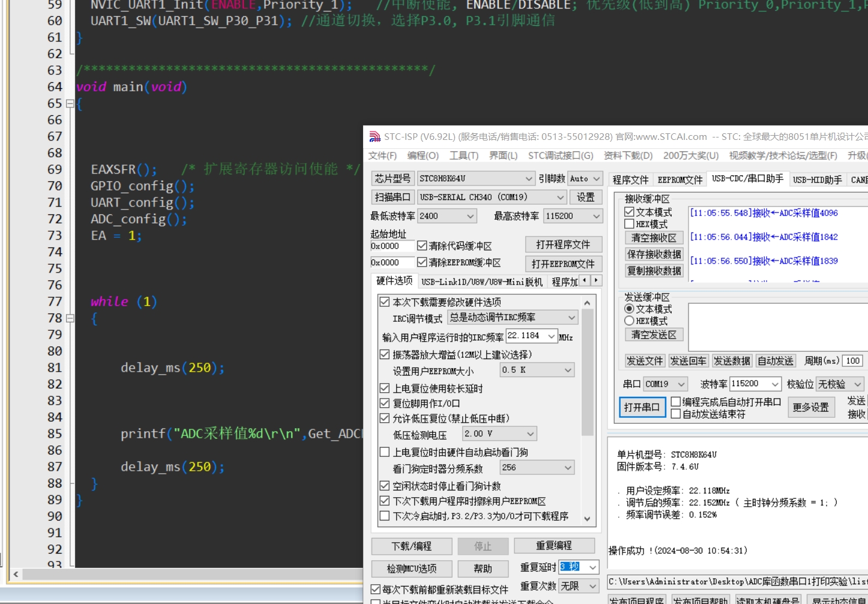This screenshot has width=868, height=604.
Task: Open the STC调试接口(G) menu
Action: pos(561,156)
